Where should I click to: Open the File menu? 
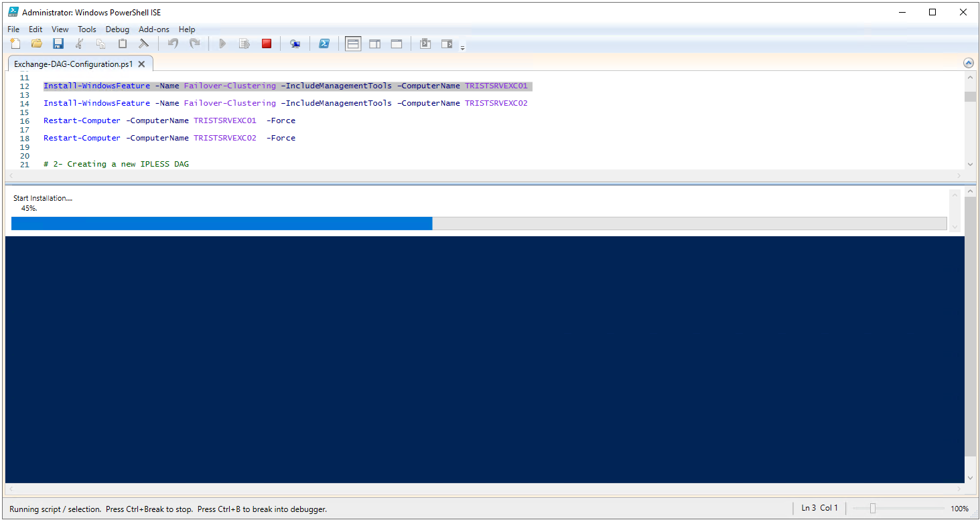point(13,29)
